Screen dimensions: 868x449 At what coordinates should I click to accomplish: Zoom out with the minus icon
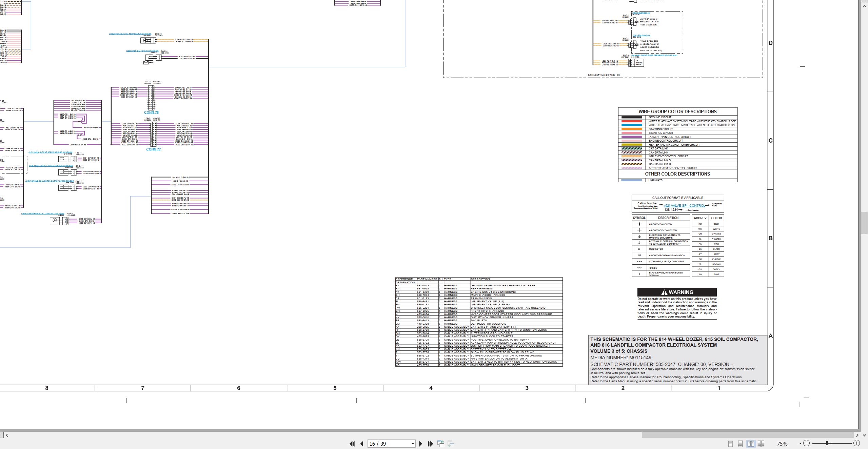pyautogui.click(x=807, y=443)
